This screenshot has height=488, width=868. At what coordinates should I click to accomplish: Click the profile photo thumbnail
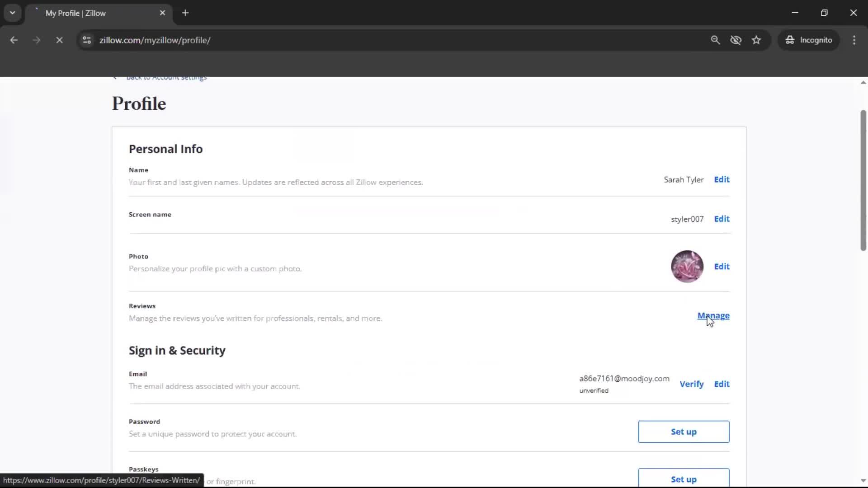click(x=687, y=266)
